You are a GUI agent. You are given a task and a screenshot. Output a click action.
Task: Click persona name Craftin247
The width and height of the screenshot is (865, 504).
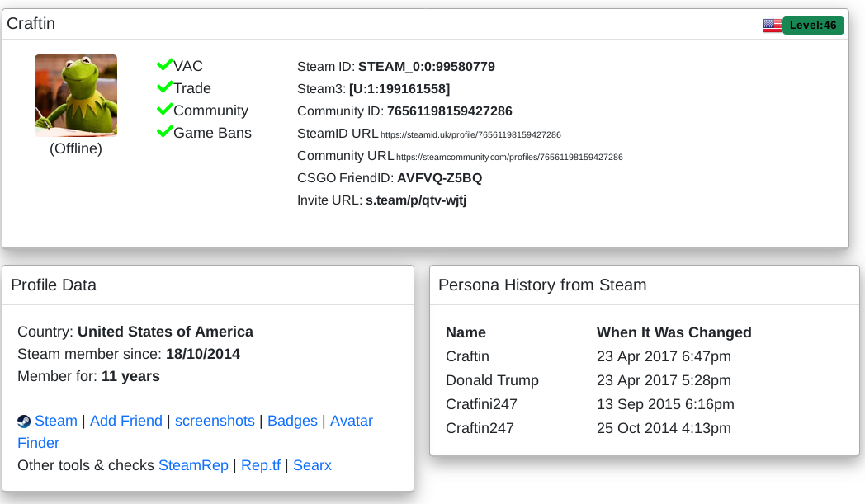tap(480, 428)
